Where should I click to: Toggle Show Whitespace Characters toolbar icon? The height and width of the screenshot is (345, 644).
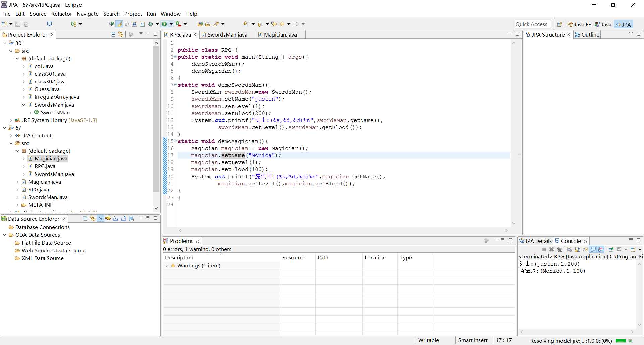point(142,24)
